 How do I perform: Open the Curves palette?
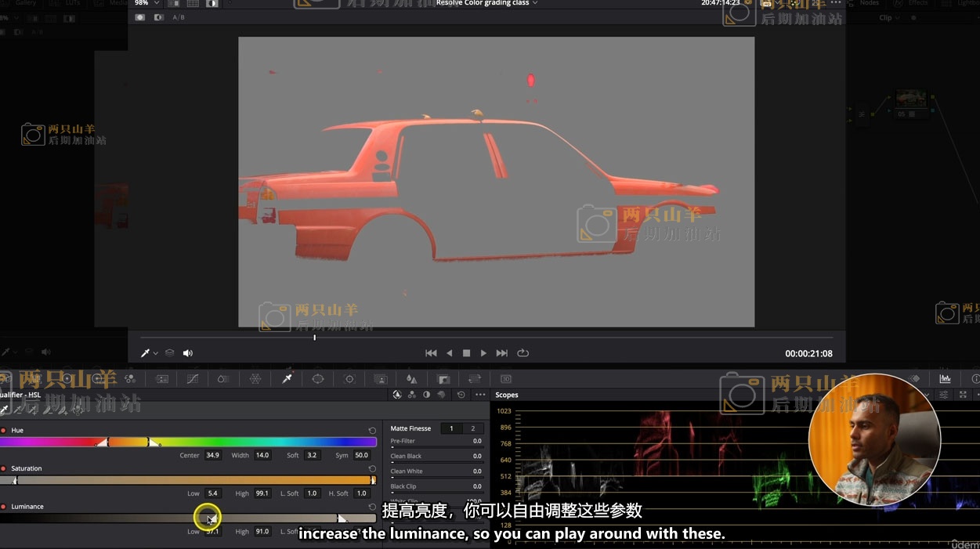193,379
